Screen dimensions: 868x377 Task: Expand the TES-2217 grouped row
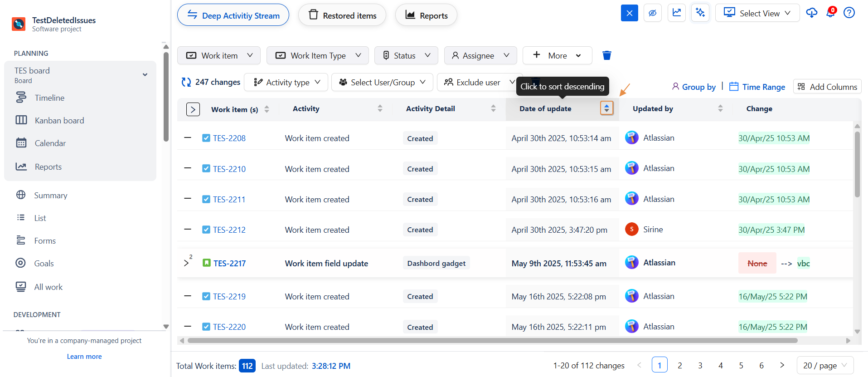(186, 263)
